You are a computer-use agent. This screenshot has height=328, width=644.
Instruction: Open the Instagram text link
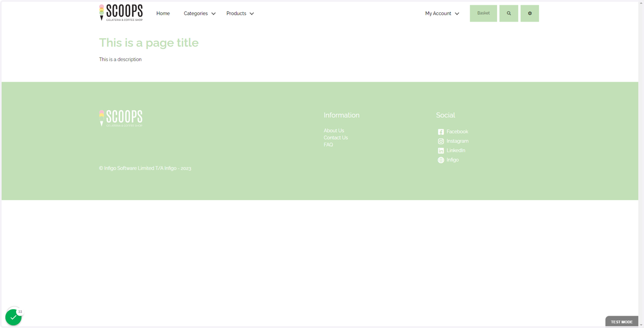(x=457, y=141)
